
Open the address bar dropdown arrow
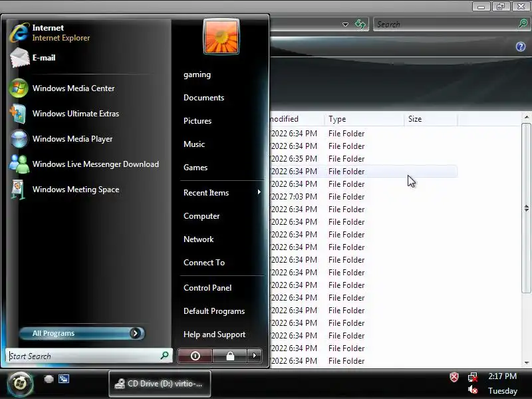click(345, 25)
